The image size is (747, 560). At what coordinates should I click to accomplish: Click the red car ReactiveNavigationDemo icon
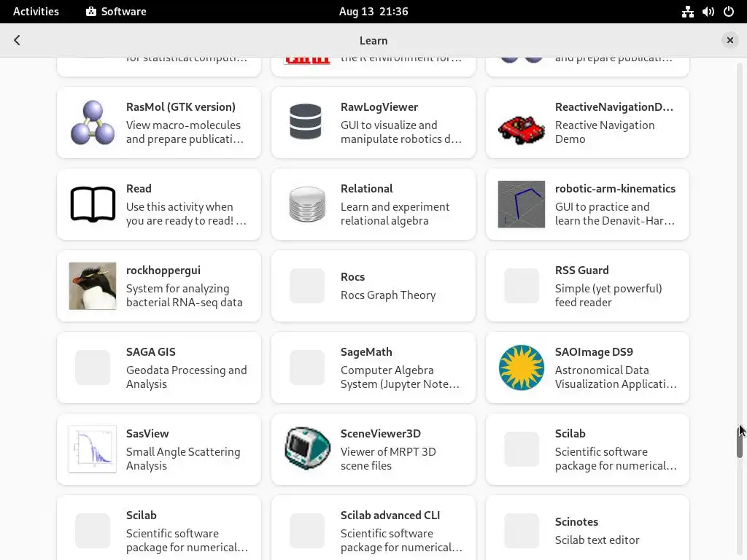click(x=521, y=129)
